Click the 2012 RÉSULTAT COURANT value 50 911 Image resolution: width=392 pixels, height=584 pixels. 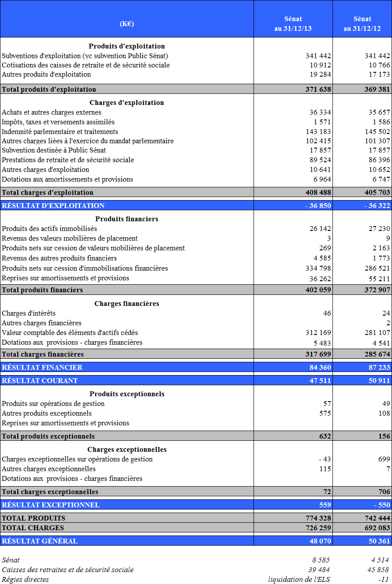pyautogui.click(x=379, y=381)
